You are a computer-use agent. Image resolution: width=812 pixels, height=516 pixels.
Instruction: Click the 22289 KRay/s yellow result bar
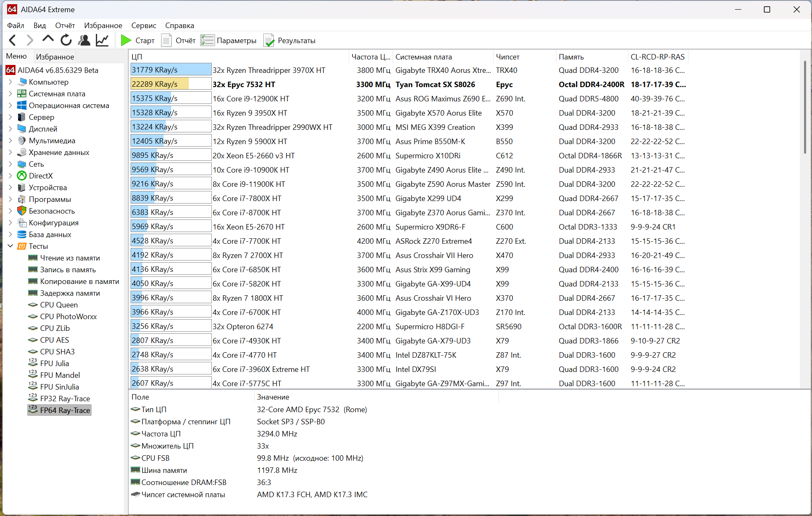point(159,84)
